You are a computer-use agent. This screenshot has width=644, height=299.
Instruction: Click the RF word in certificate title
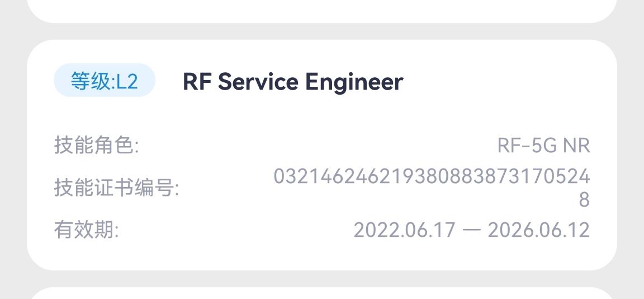click(197, 82)
